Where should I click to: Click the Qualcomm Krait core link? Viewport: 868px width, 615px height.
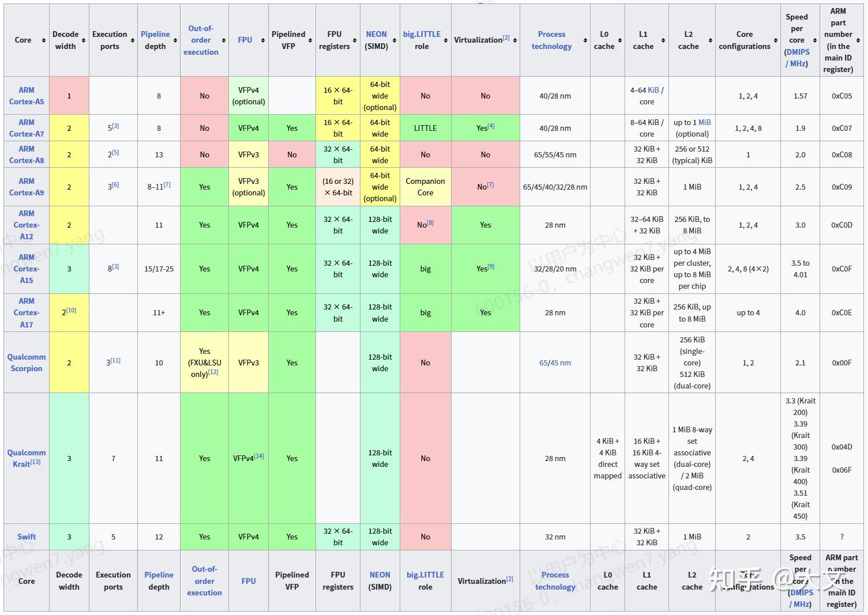23,458
